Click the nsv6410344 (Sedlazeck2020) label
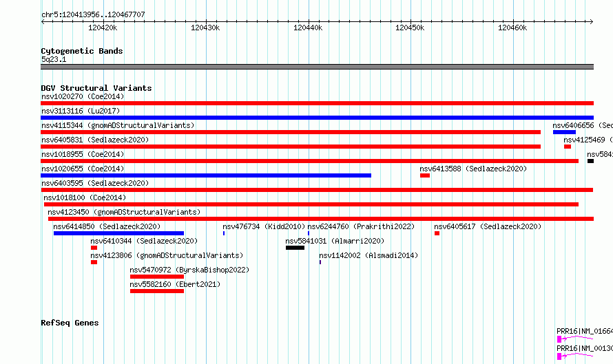The width and height of the screenshot is (613, 364). [144, 241]
